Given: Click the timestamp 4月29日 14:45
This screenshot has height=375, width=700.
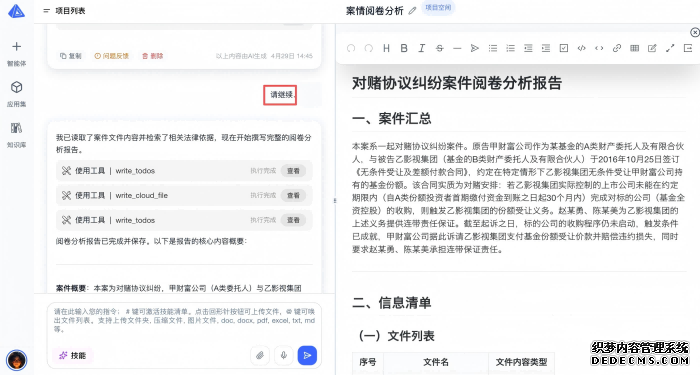Looking at the screenshot, I should click(292, 56).
